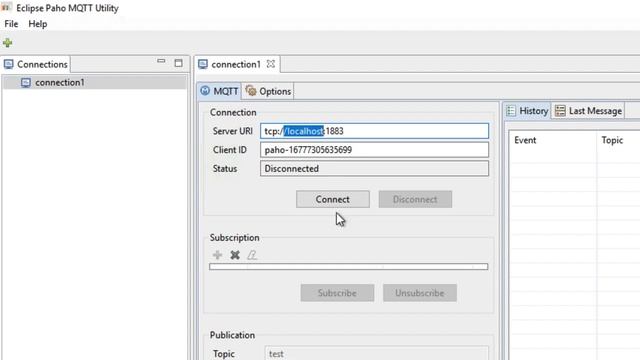640x360 pixels.
Task: Click the green plus new connection icon
Action: coord(7,43)
